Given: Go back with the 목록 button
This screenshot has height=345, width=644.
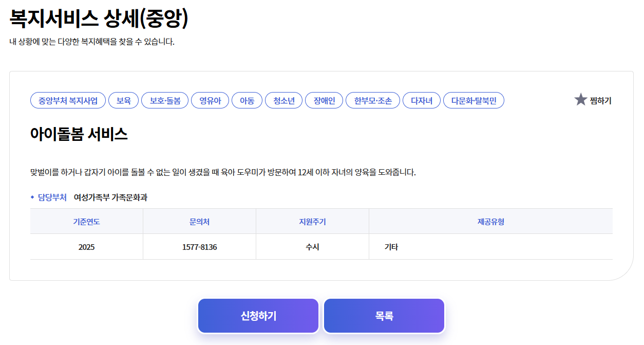Looking at the screenshot, I should click(384, 316).
